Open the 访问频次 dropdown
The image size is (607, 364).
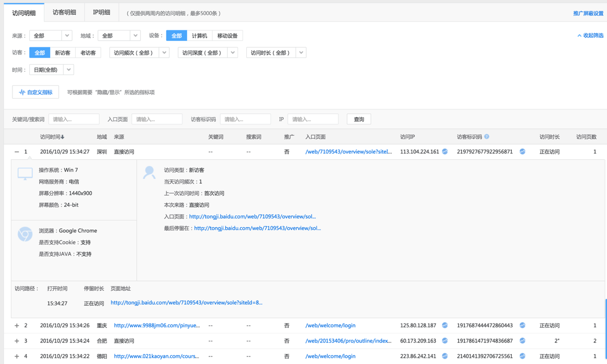coord(139,53)
